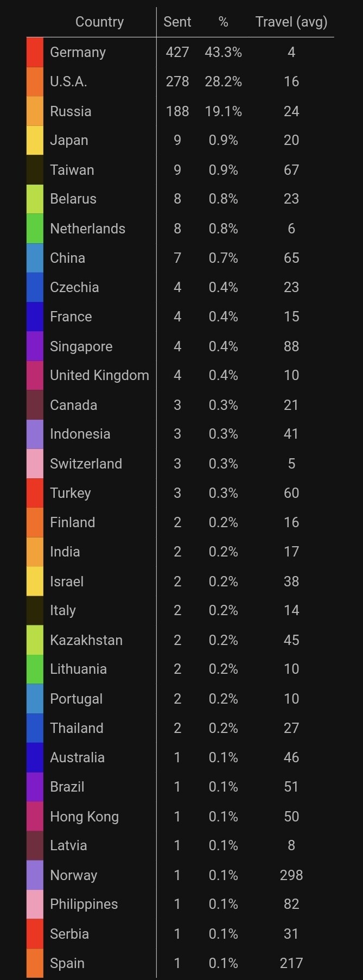The width and height of the screenshot is (363, 980).
Task: Click the red swatch next to Germany
Action: pyautogui.click(x=35, y=52)
